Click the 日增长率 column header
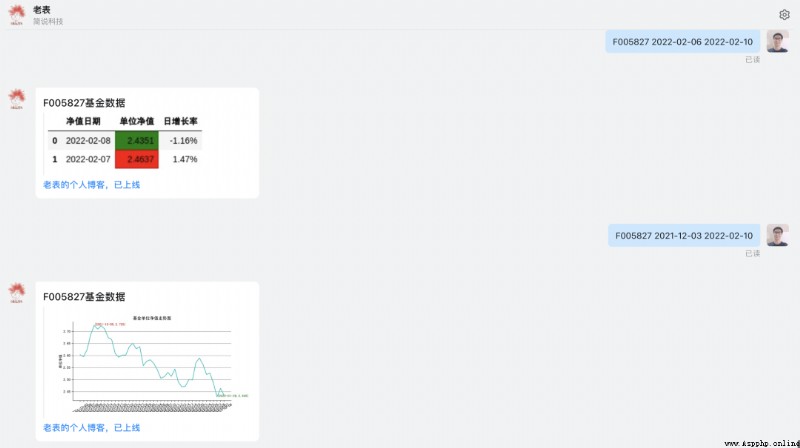Screen dimensions: 800x448 [x=180, y=121]
